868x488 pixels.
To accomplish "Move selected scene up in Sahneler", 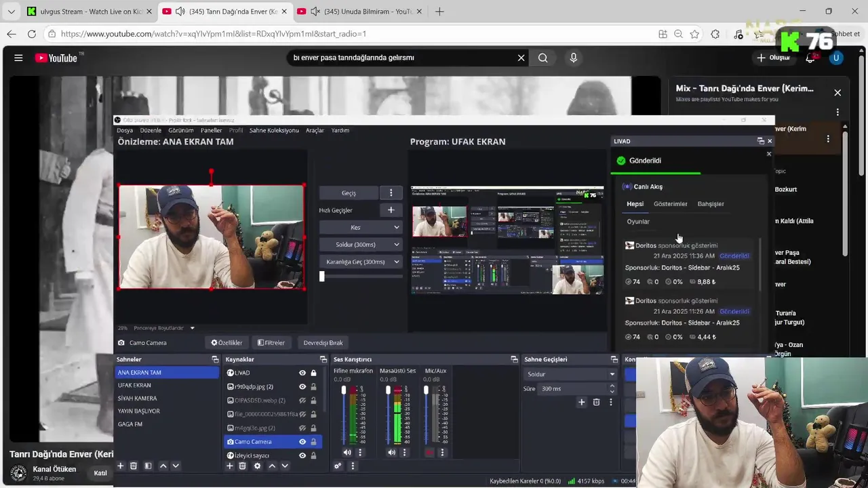I will coord(163,466).
